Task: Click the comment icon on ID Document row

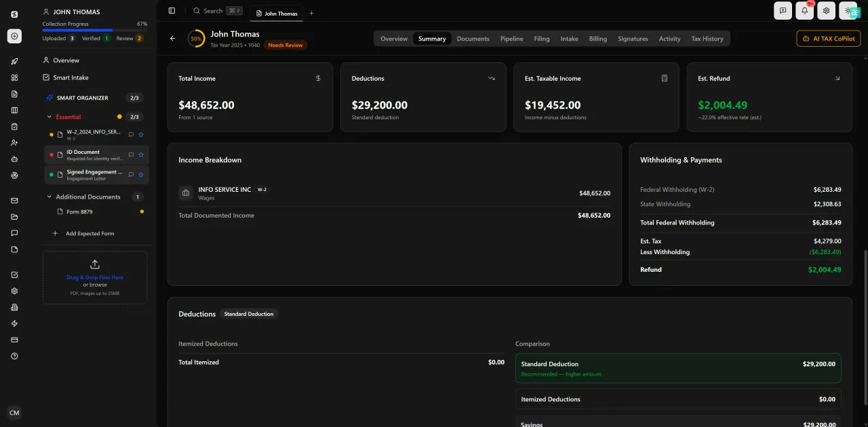Action: [131, 155]
